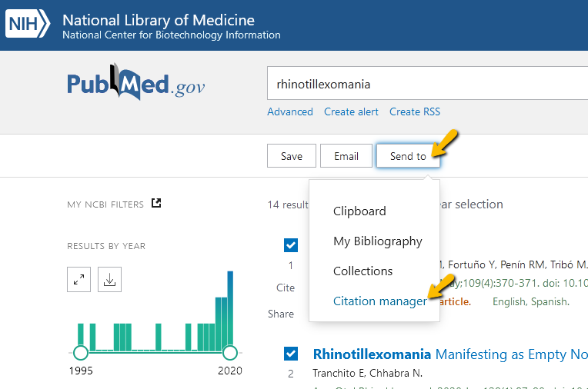This screenshot has height=389, width=588.
Task: Click the 1995 year slider handle
Action: point(81,353)
